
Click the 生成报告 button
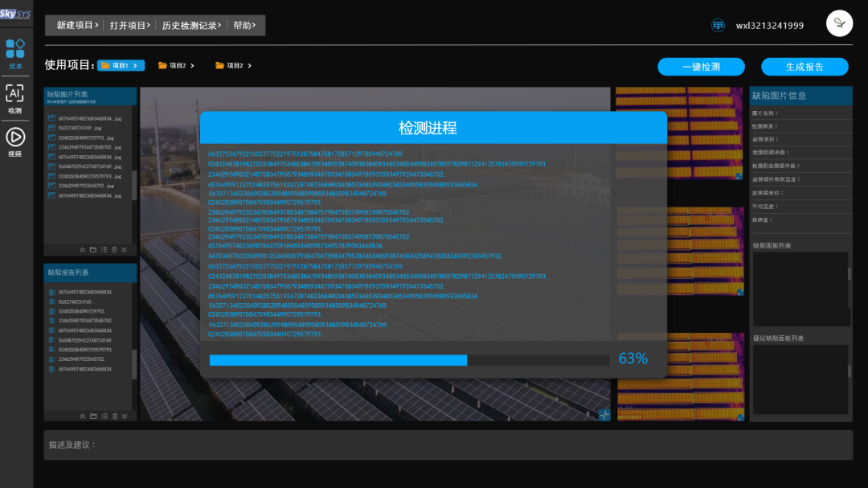805,67
